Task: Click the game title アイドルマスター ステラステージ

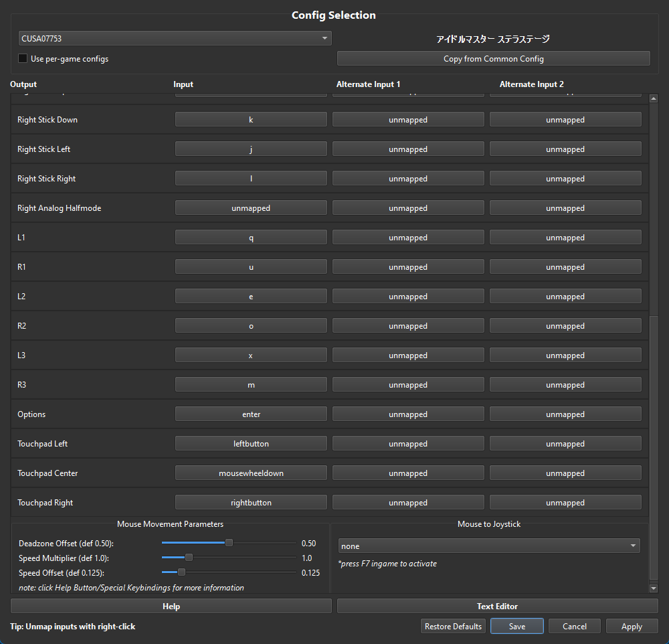Action: point(493,39)
